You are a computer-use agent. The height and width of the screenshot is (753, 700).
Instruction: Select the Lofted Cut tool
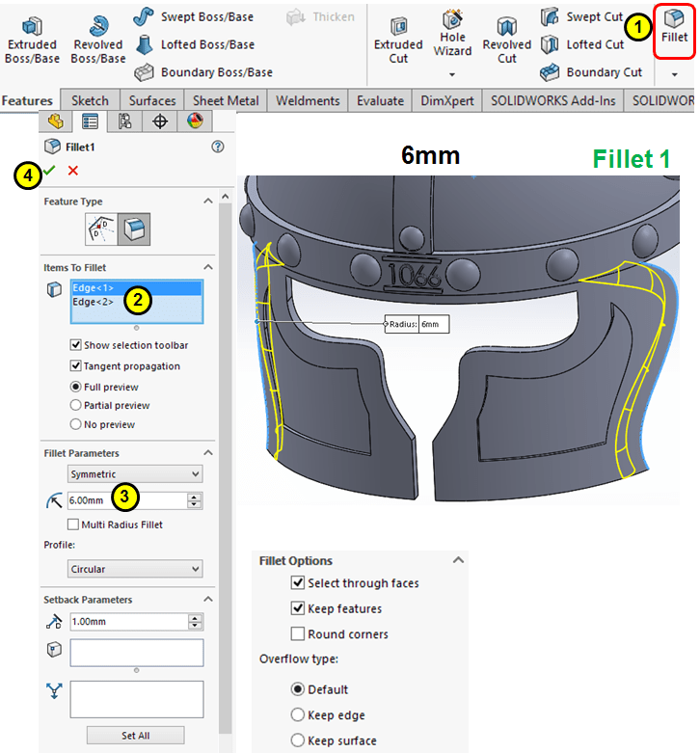[584, 44]
